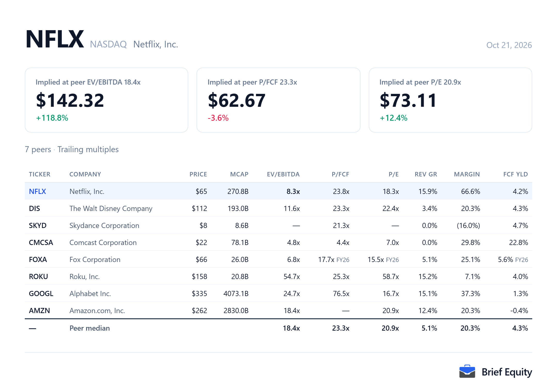Select the ROKU ticker cell
Viewport: 557px width, 392px height.
[x=38, y=276]
